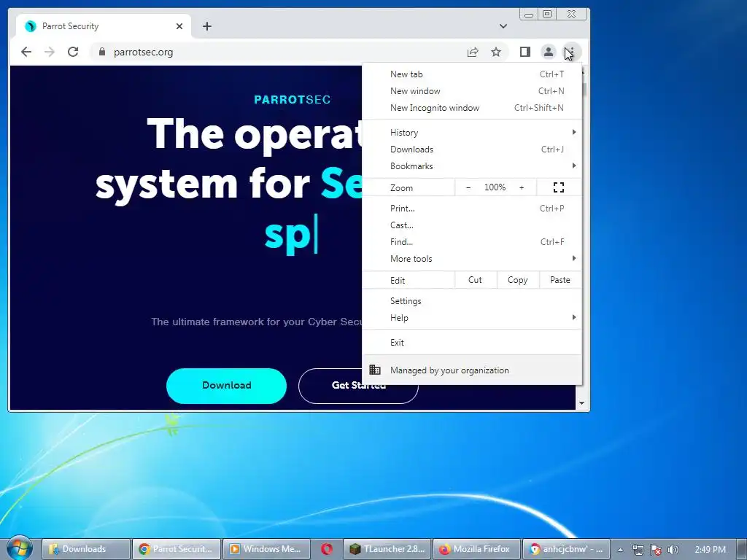
Task: Open a New Incognito window
Action: (x=472, y=108)
